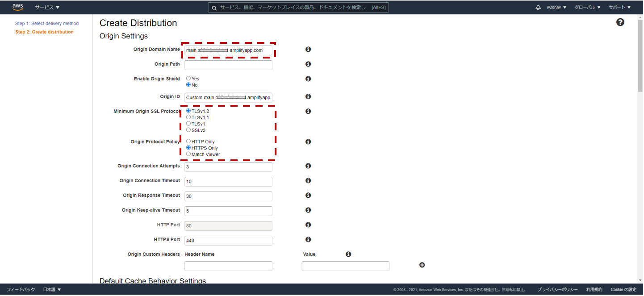This screenshot has width=644, height=296.
Task: Open the AWS home logo
Action: point(18,7)
